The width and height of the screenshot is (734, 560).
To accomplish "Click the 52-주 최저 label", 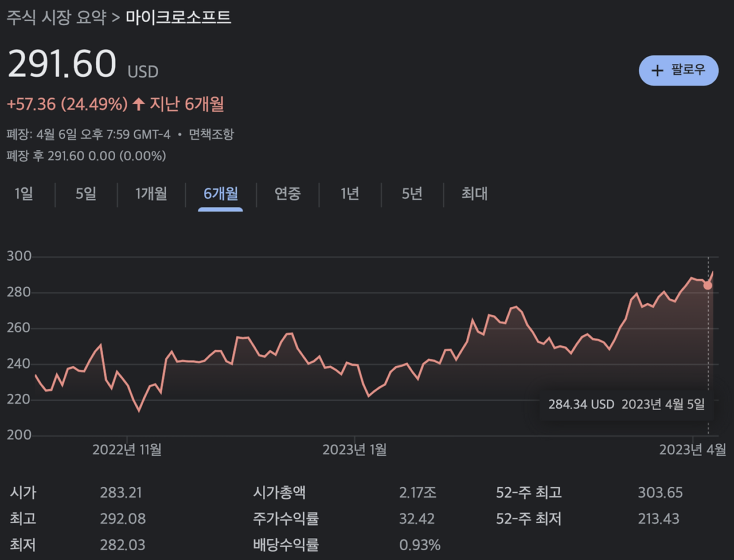I will point(529,519).
